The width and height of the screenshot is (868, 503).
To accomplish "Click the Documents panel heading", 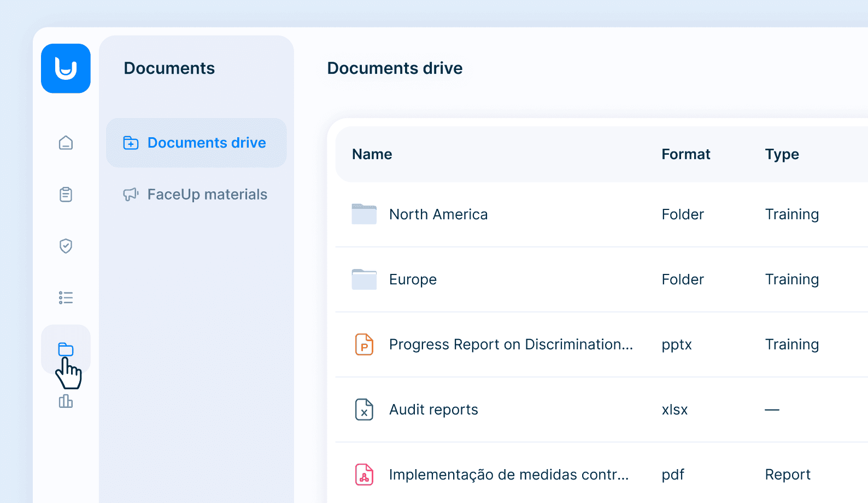I will pyautogui.click(x=169, y=68).
